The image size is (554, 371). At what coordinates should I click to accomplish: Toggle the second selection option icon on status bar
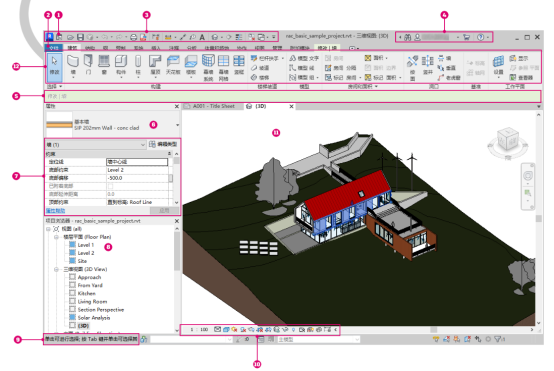[446, 339]
